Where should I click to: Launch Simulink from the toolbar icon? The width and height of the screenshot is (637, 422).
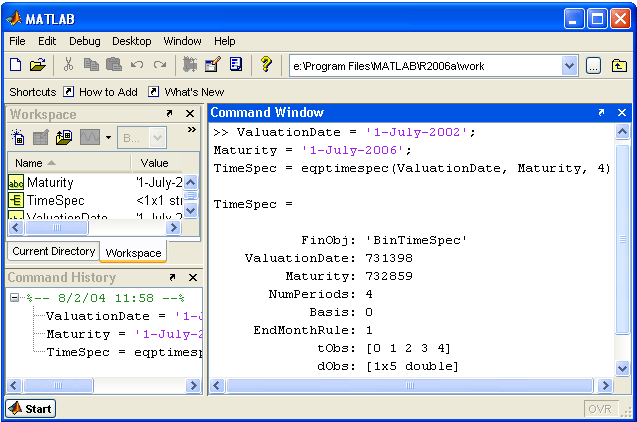(190, 65)
